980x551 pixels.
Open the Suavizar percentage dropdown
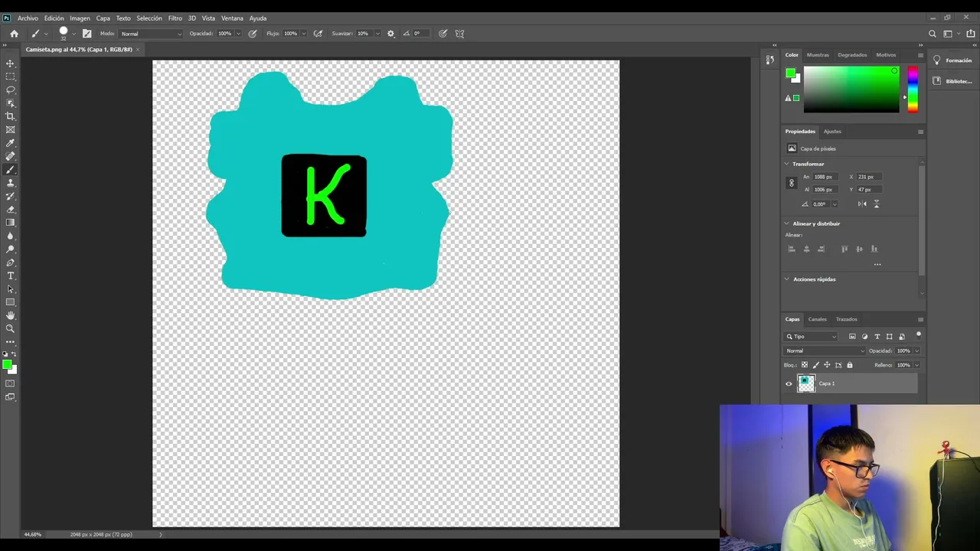377,34
